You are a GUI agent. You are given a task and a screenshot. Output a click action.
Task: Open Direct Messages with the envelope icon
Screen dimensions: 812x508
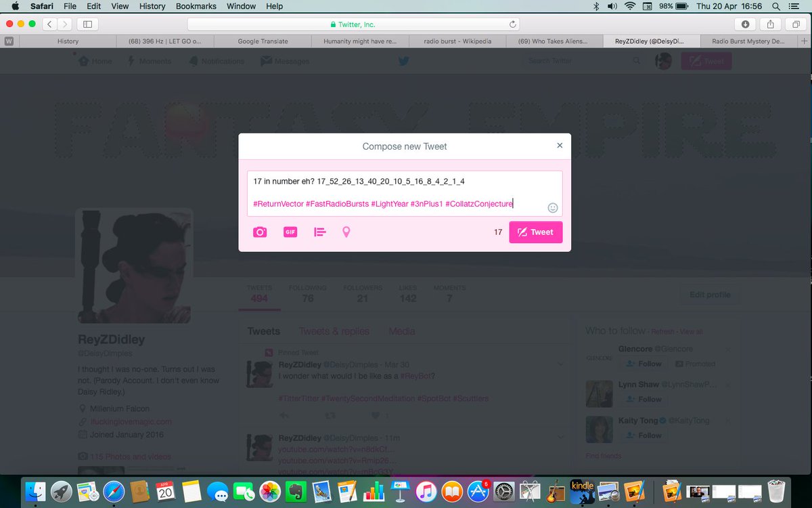click(x=285, y=61)
